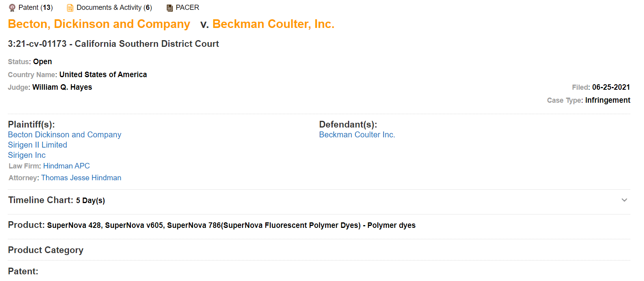This screenshot has height=281, width=644.
Task: Open the Sirigen II Limited plaintiff profile
Action: coord(37,144)
